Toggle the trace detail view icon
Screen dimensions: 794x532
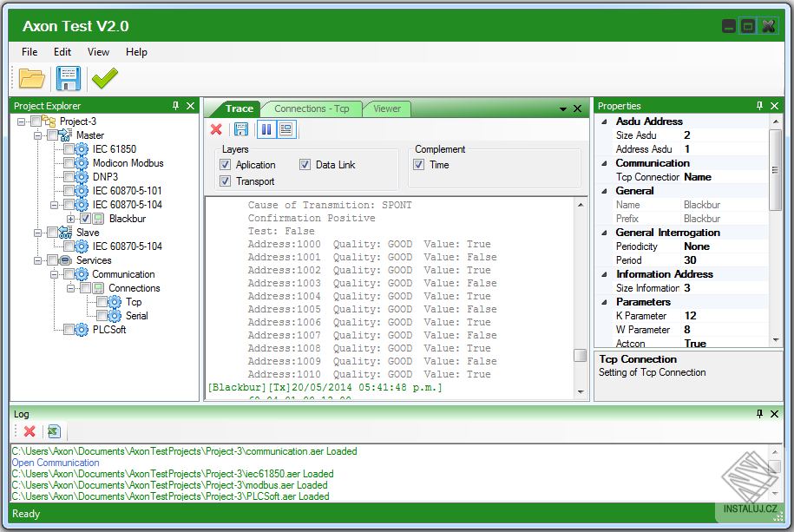(x=286, y=129)
